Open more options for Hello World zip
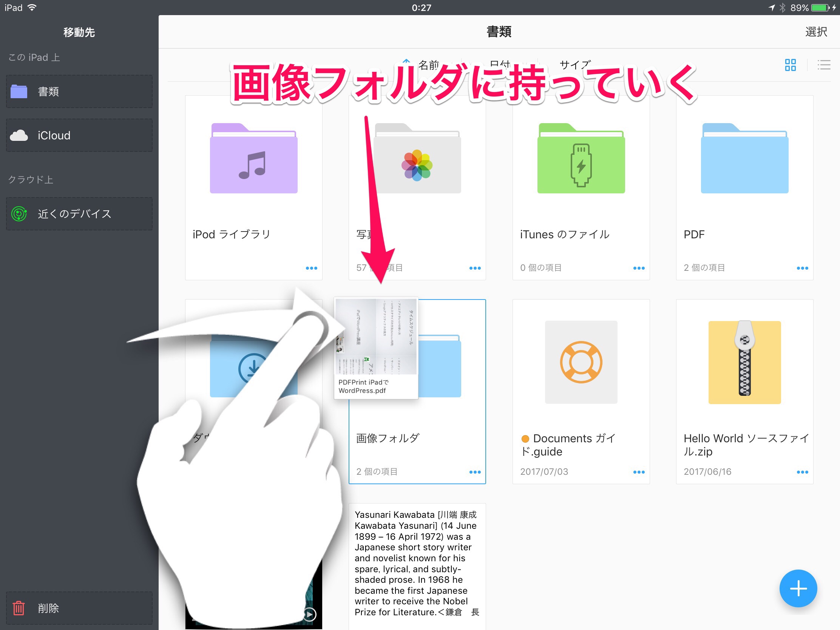 pos(802,472)
